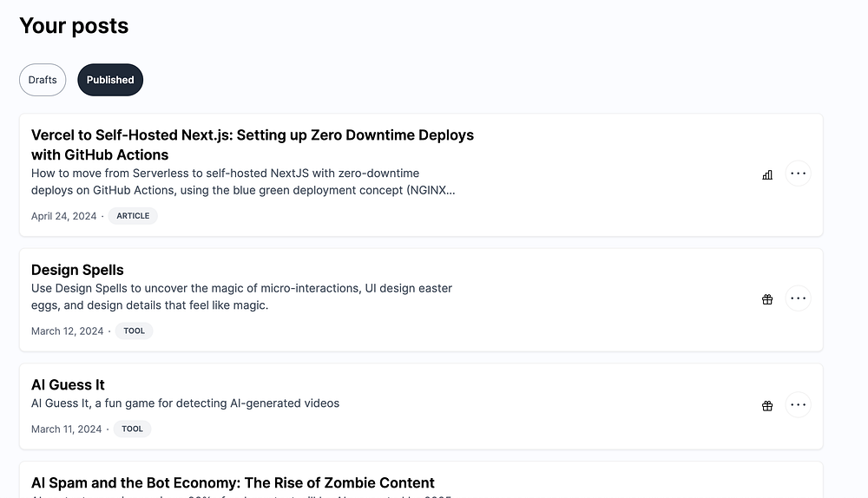Expand more options for AI Guess It
The height and width of the screenshot is (498, 868).
[799, 405]
